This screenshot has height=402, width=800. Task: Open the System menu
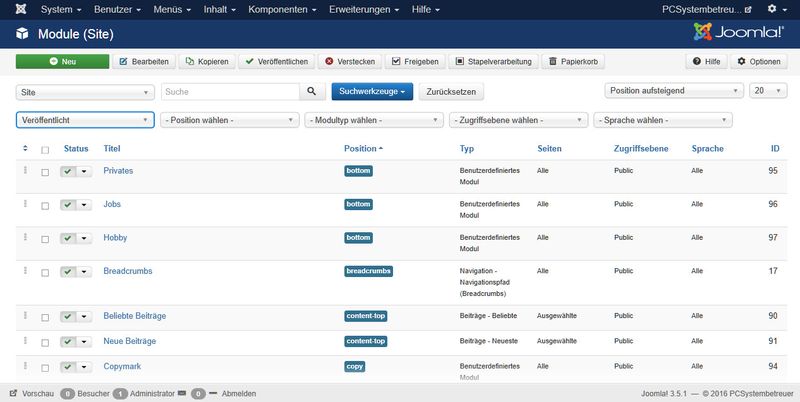click(x=61, y=9)
